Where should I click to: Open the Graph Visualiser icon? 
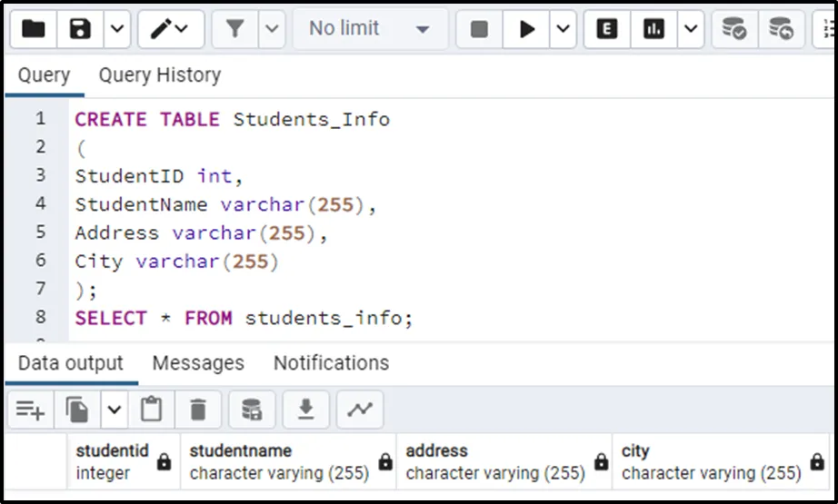click(x=360, y=410)
